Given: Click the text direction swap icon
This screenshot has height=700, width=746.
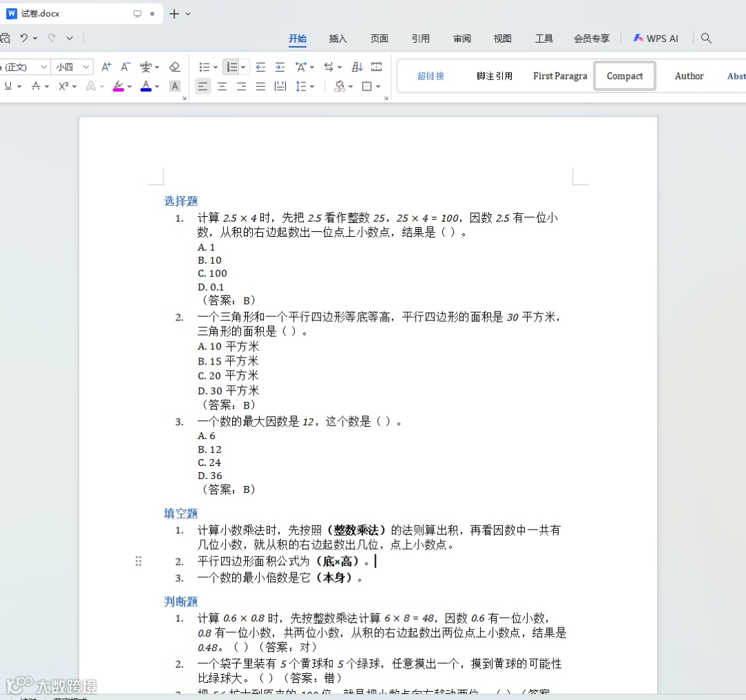Looking at the screenshot, I should 329,67.
